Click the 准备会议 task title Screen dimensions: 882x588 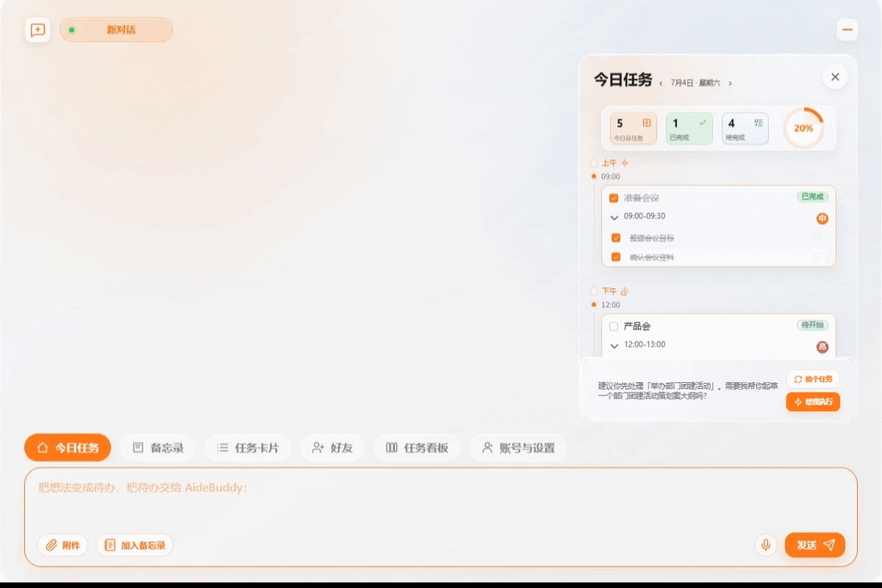[642, 198]
